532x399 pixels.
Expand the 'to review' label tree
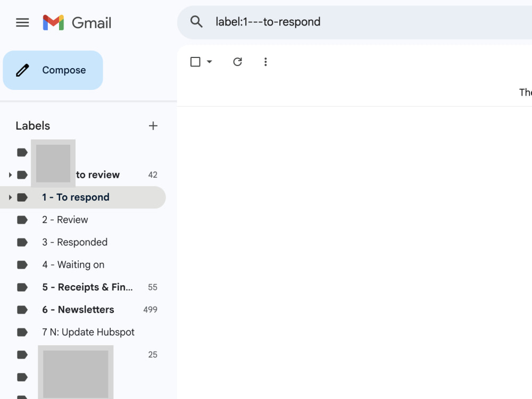(x=10, y=174)
